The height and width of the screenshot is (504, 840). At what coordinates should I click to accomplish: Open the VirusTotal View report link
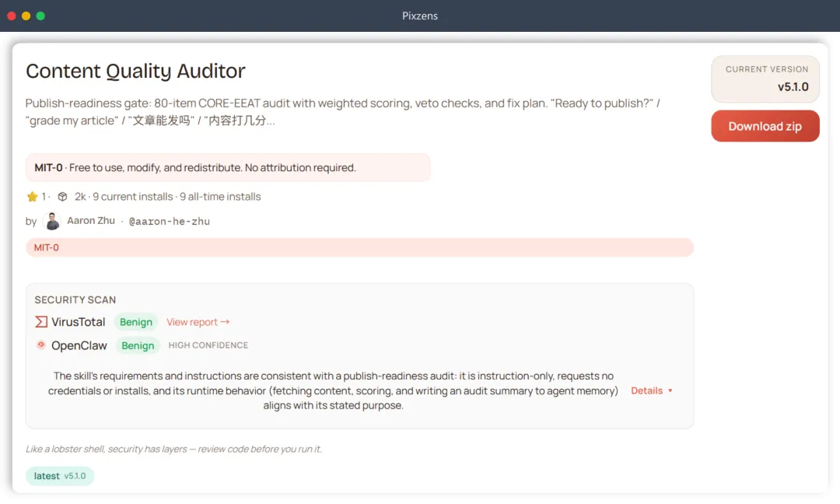(198, 322)
